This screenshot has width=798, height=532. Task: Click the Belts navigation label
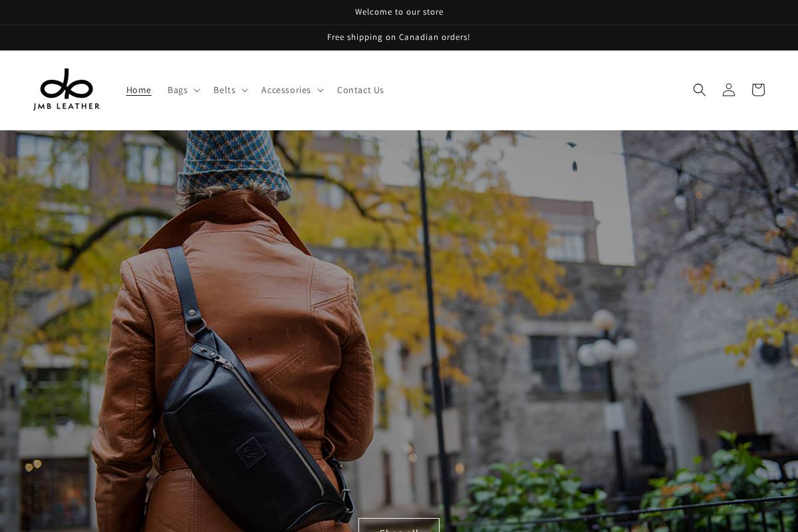coord(224,90)
